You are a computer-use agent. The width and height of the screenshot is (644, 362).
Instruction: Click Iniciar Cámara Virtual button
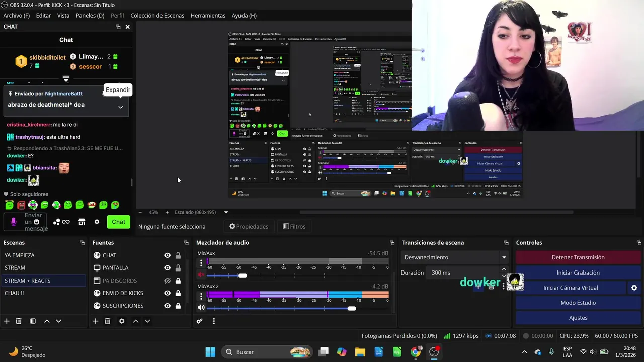(571, 288)
